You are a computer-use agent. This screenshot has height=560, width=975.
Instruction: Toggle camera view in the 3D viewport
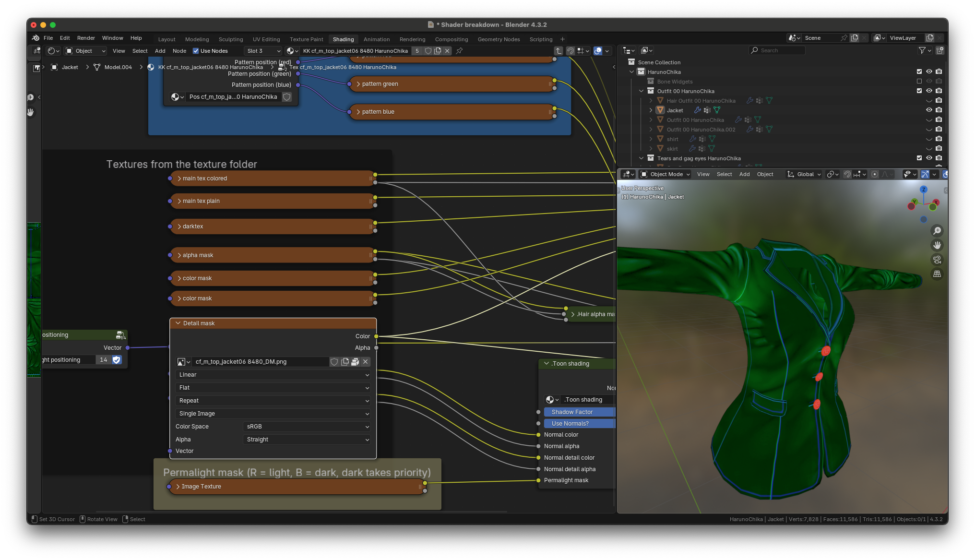click(937, 260)
